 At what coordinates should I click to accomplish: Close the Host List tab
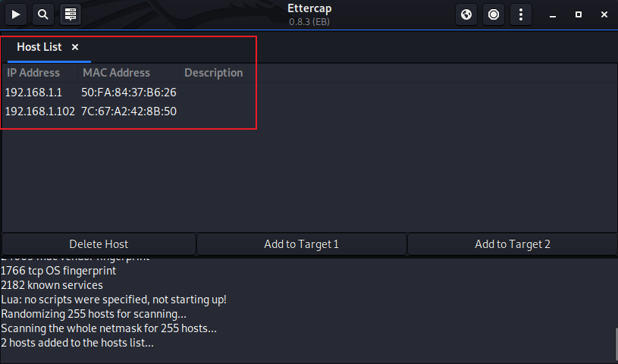(75, 47)
